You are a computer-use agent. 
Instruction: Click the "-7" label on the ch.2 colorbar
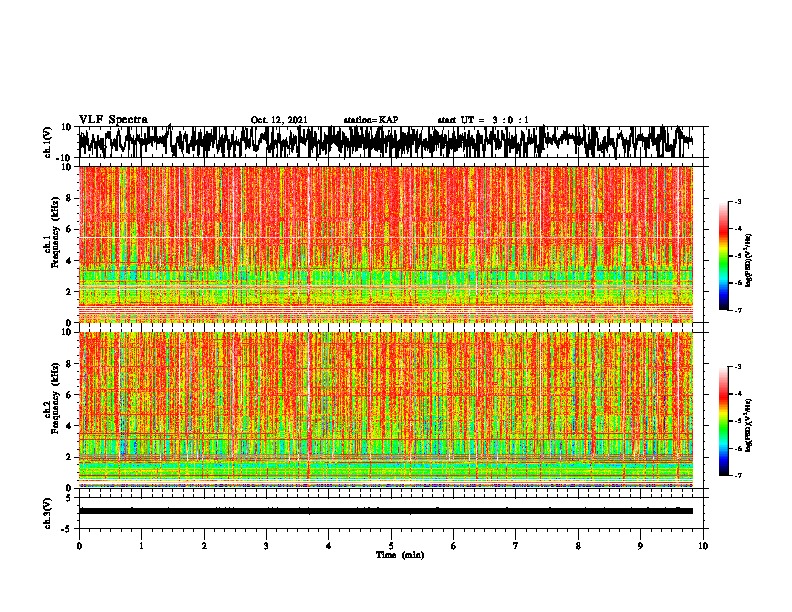pos(738,475)
